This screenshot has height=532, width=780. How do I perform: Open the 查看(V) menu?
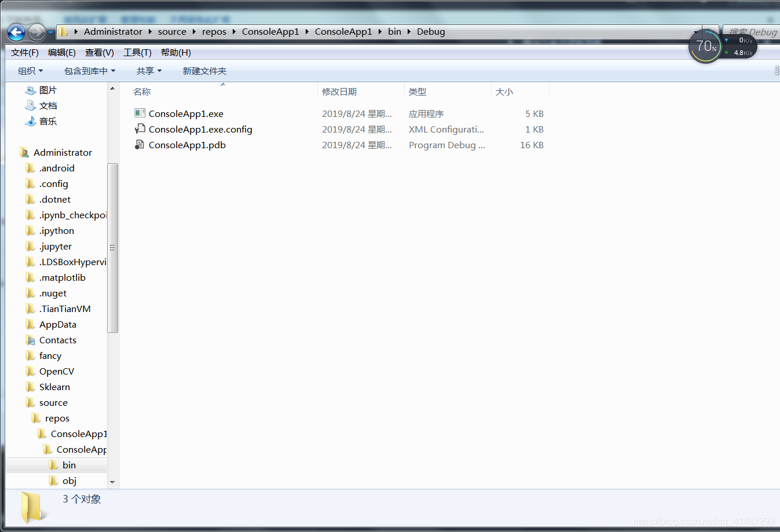(100, 53)
